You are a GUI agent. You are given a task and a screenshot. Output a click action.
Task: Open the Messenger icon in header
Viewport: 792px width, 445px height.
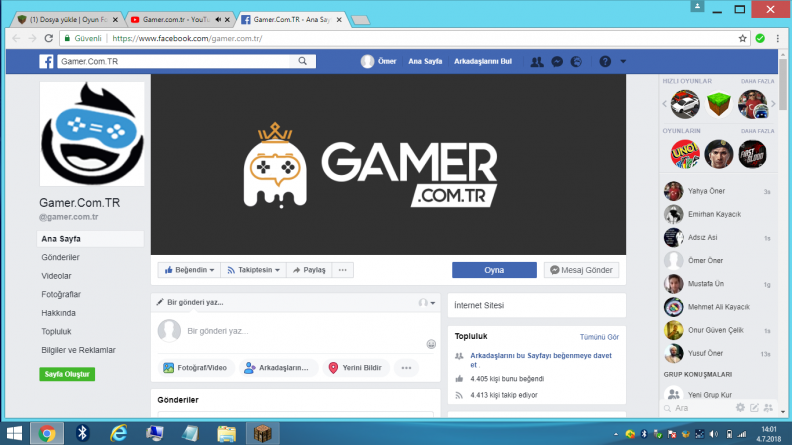[x=557, y=62]
